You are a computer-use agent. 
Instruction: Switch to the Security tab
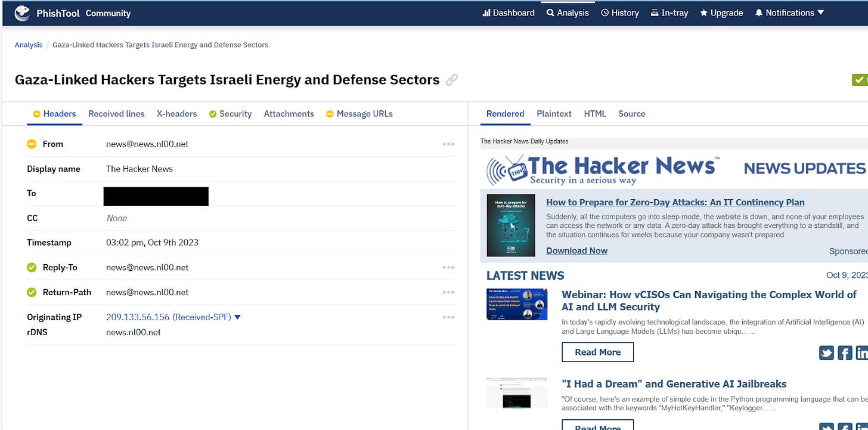tap(230, 114)
